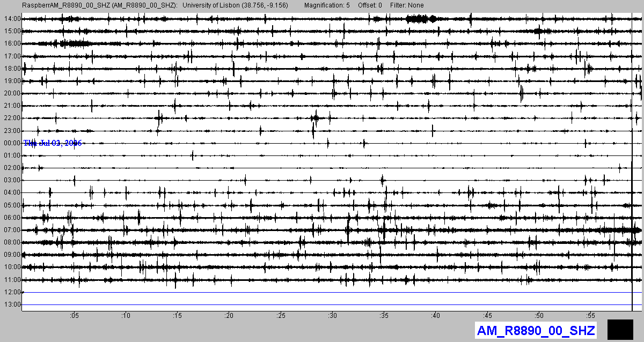
Task: Select the :10 minute axis label
Action: pyautogui.click(x=126, y=315)
